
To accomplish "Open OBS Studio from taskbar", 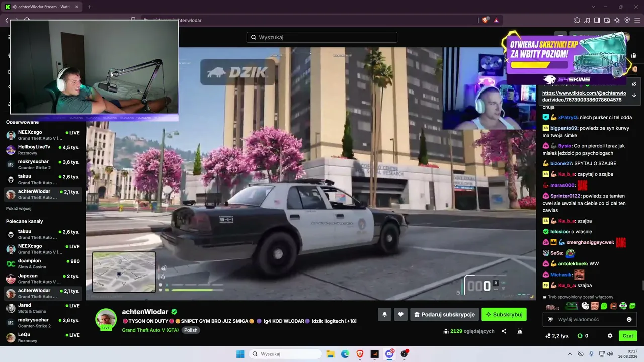I will point(404,354).
